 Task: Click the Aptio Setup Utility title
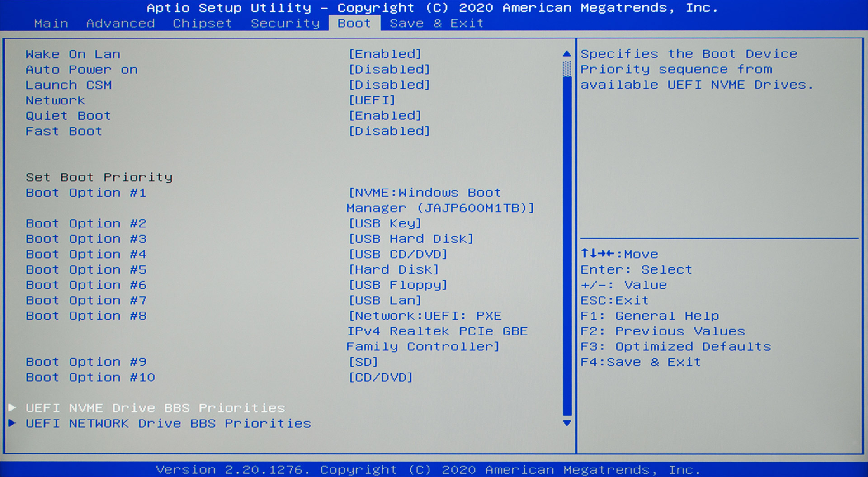(x=432, y=8)
